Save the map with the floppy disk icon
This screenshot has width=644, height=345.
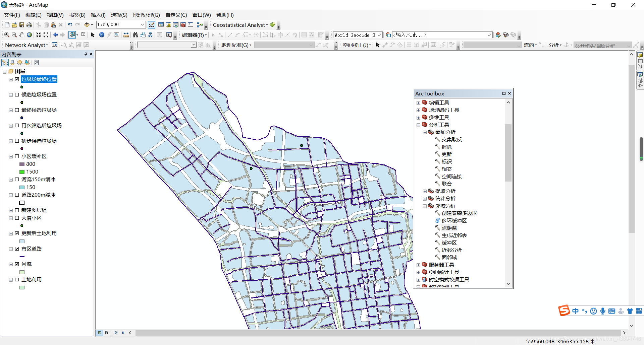(21, 25)
